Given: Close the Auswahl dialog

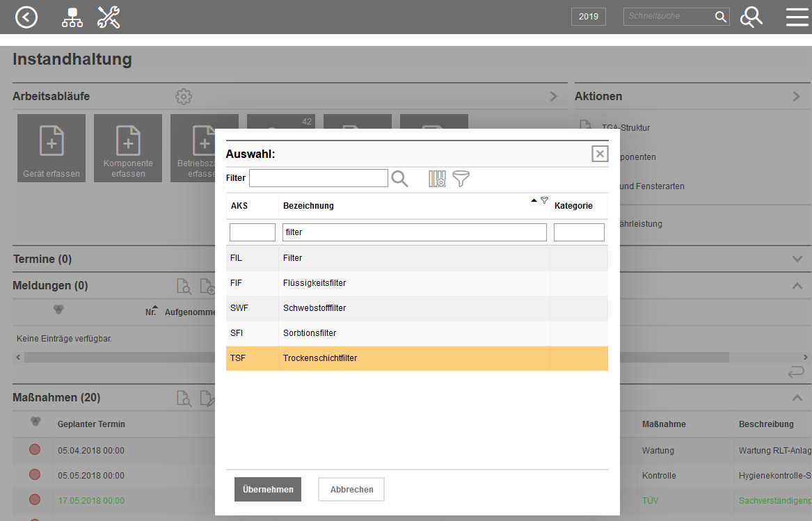Looking at the screenshot, I should (x=600, y=154).
